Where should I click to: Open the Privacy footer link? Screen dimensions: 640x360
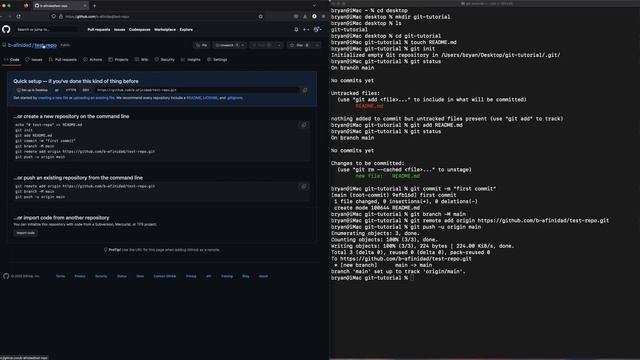pos(80,276)
